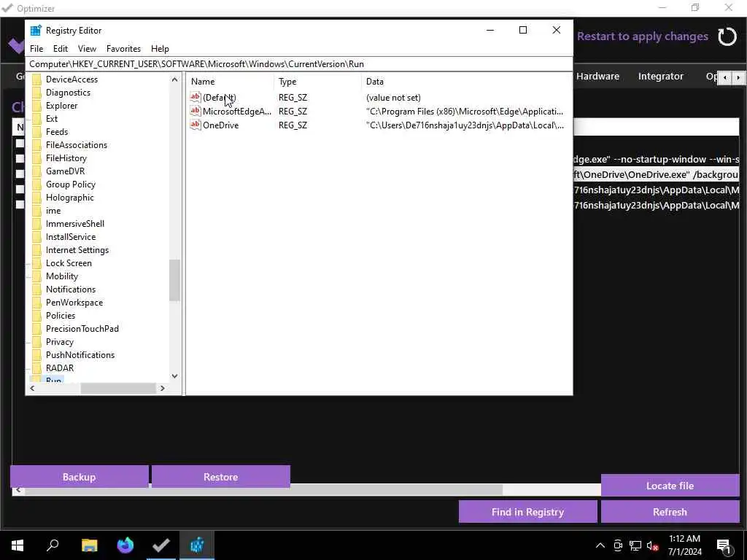Click the taskbar clock showing 1:12 AM
Viewport: 747px width, 560px height.
coord(684,545)
